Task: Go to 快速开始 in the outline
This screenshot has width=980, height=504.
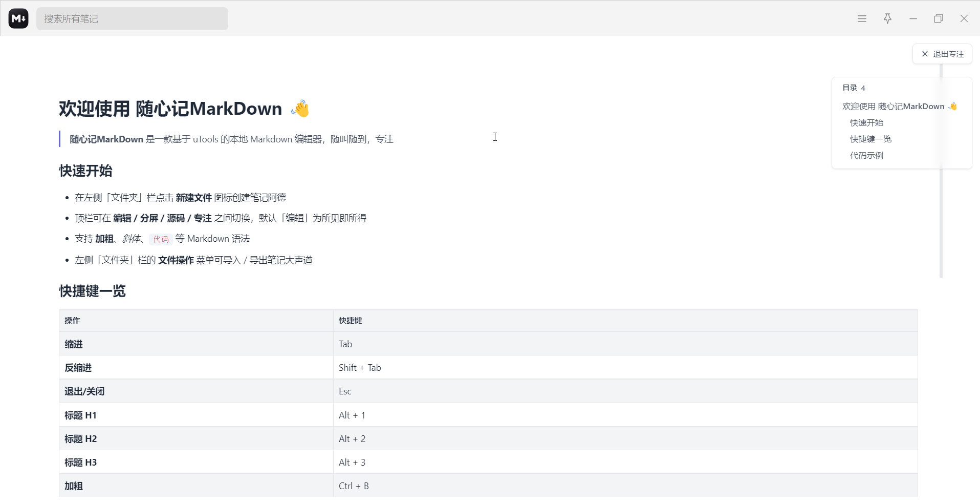Action: coord(866,122)
